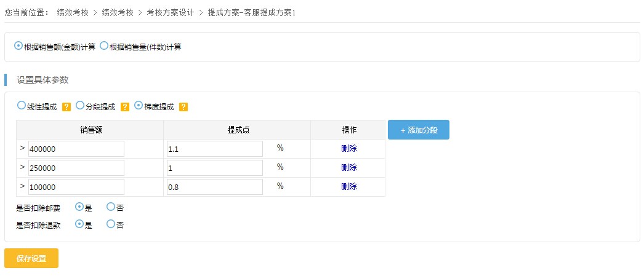Click help icon next to 分段提成
Image resolution: width=644 pixels, height=276 pixels.
coord(125,107)
